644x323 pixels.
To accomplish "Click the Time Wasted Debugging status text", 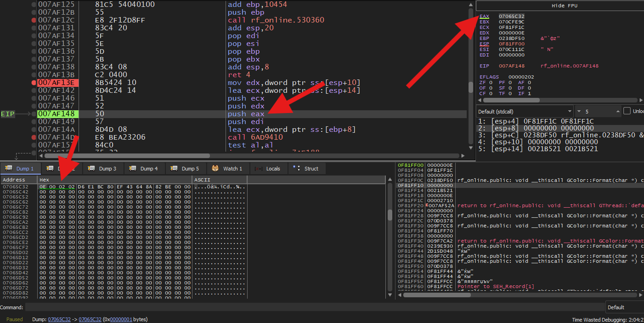I will coord(607,319).
